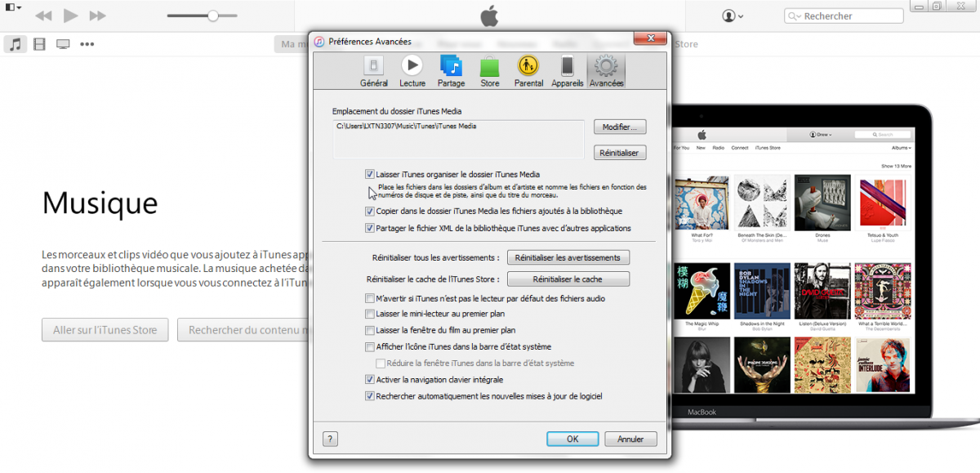Click the What For? album cover

702,203
